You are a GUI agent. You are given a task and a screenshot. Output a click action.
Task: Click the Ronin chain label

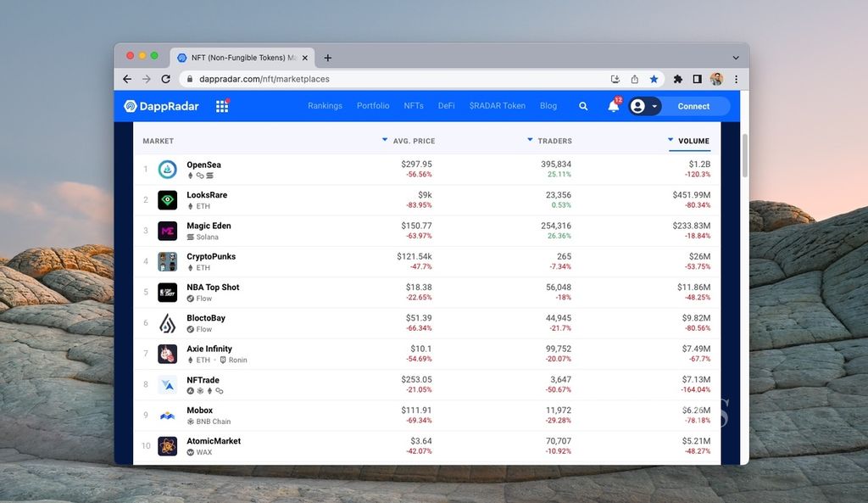coord(234,360)
